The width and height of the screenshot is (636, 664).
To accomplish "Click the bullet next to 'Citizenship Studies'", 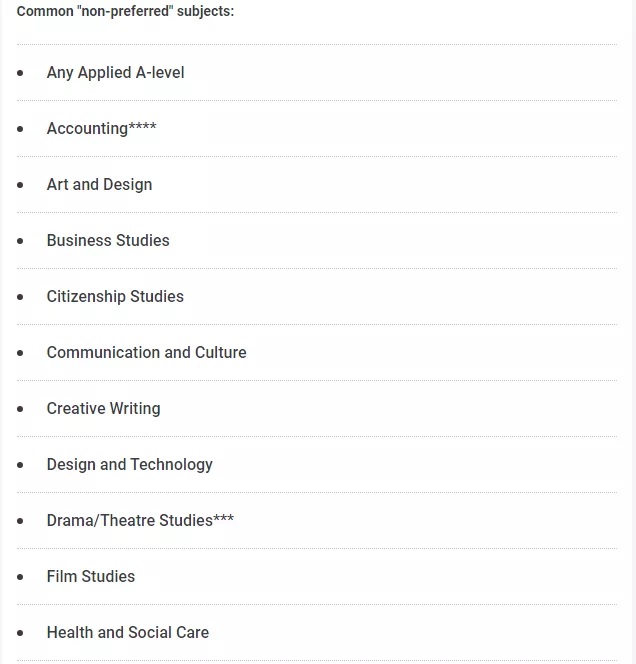I will click(x=20, y=297).
